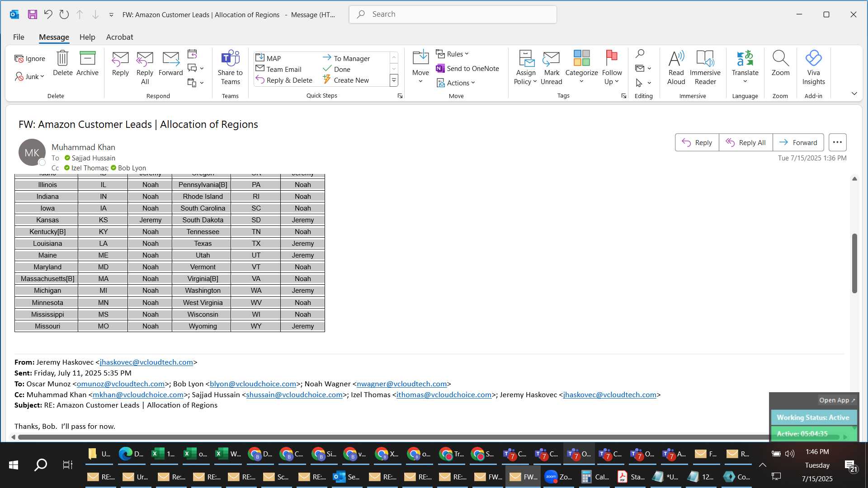
Task: Open Windows Start menu
Action: point(14,465)
